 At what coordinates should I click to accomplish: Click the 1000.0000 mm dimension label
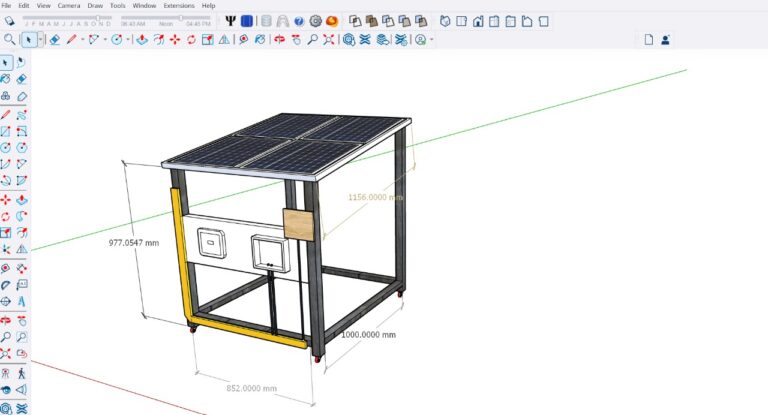[x=368, y=334]
